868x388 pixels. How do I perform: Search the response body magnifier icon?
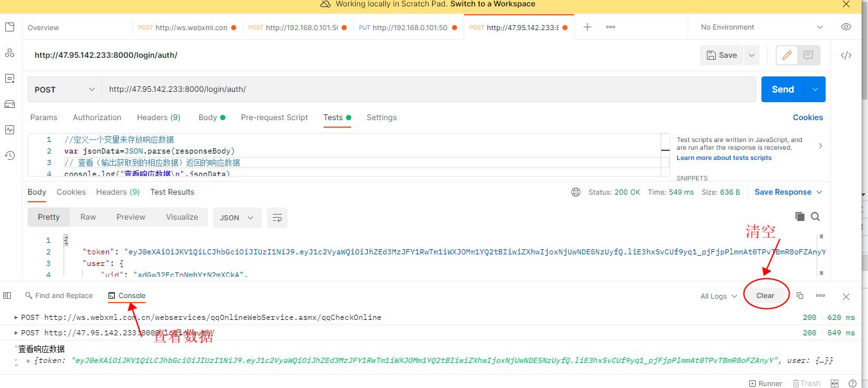(815, 216)
